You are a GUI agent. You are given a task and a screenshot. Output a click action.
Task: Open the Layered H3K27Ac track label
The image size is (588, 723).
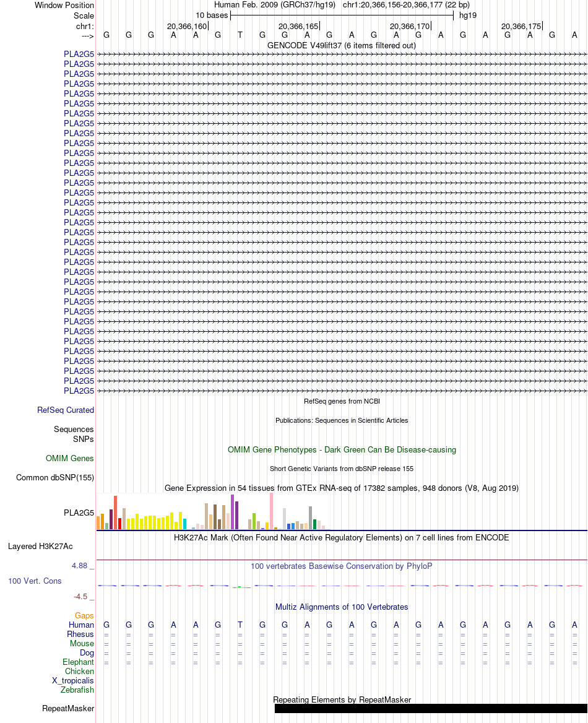40,547
